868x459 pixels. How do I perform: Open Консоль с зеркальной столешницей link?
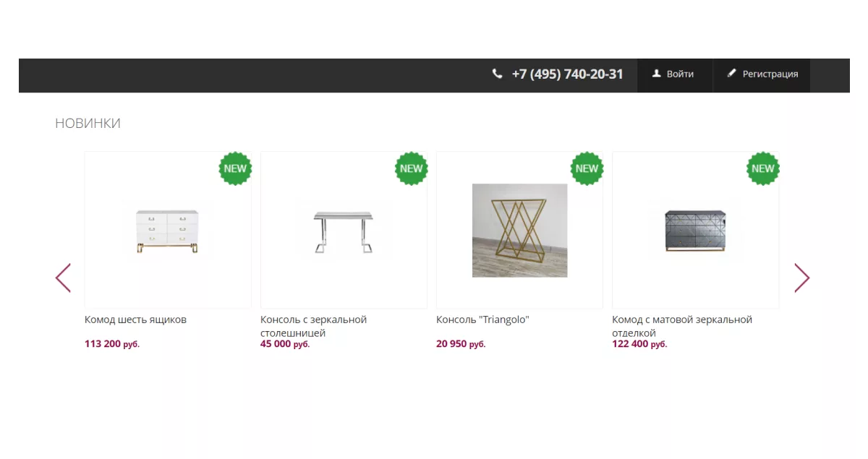coord(313,326)
